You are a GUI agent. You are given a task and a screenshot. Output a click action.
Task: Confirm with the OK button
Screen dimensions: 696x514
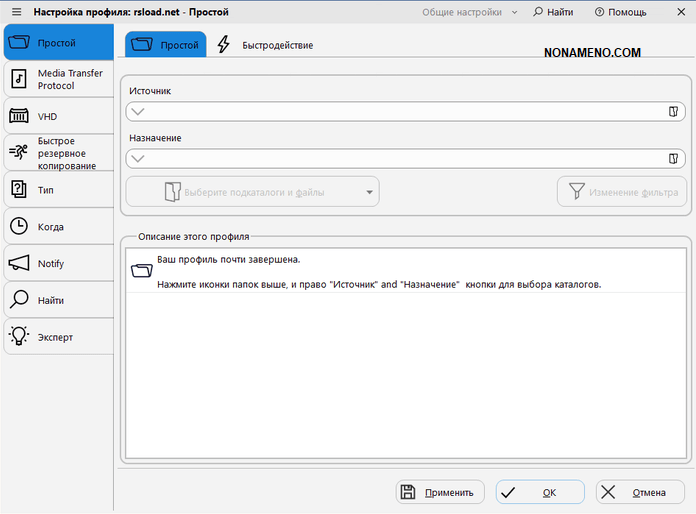(540, 492)
